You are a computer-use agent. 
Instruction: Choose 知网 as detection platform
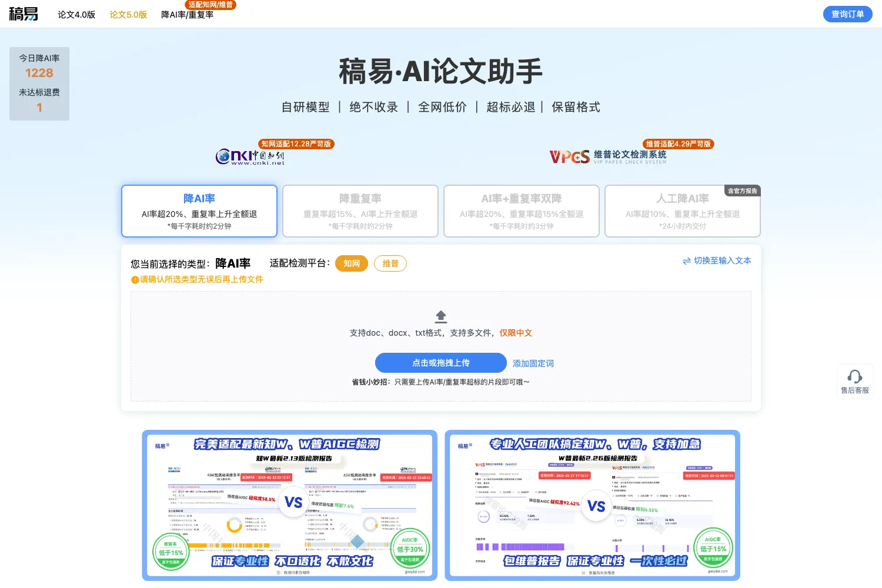tap(352, 263)
